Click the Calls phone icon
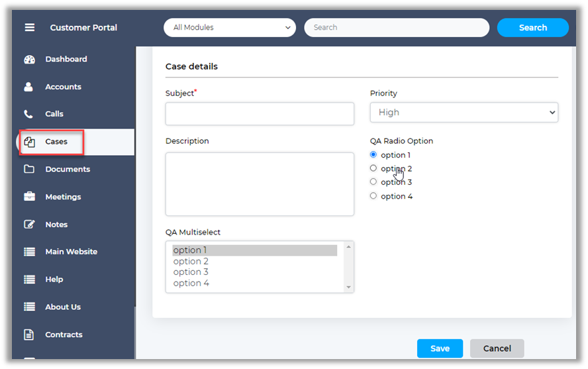The image size is (588, 369). [28, 114]
